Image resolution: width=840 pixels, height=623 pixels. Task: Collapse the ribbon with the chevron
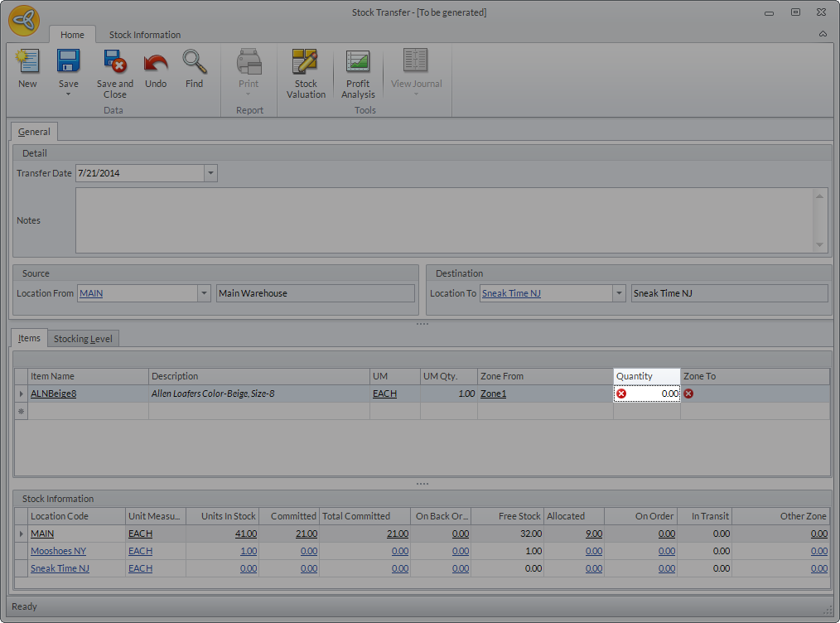pos(823,35)
